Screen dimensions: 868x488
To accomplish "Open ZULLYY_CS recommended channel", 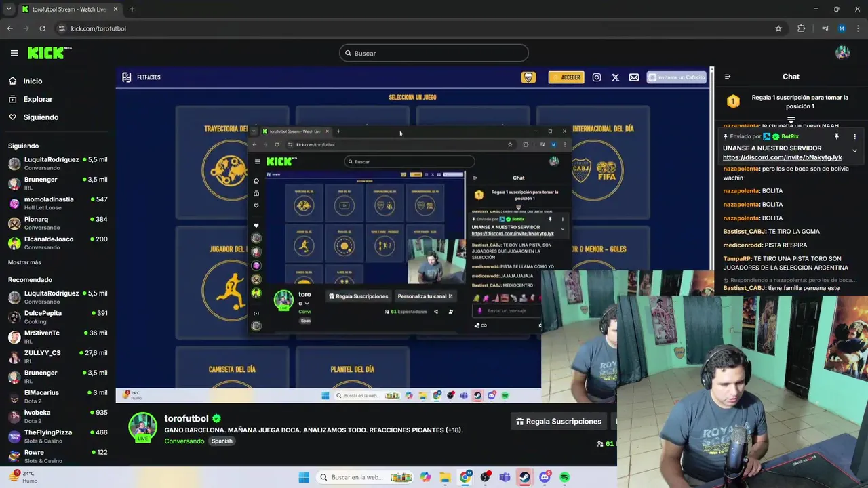I will coord(58,357).
